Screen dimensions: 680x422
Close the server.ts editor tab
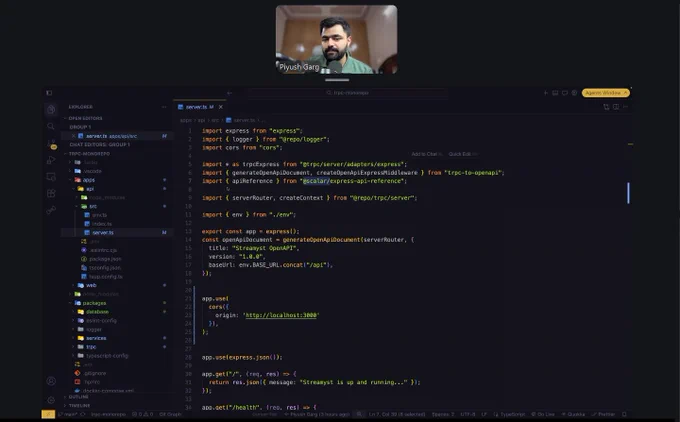tap(221, 107)
